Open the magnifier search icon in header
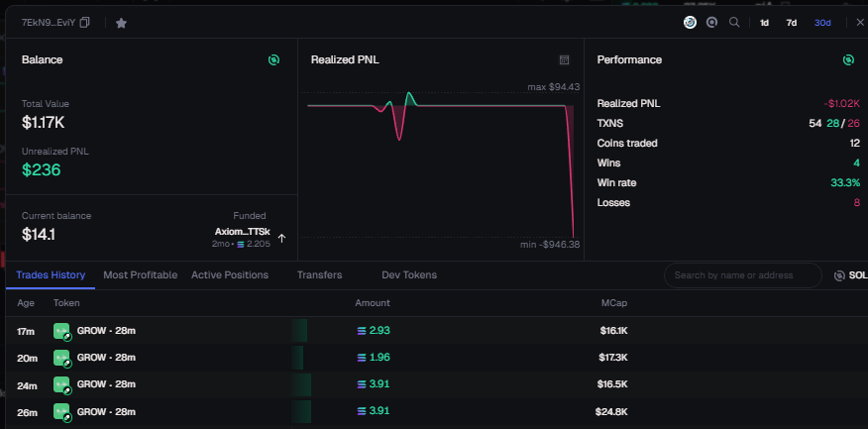The image size is (868, 429). click(734, 23)
